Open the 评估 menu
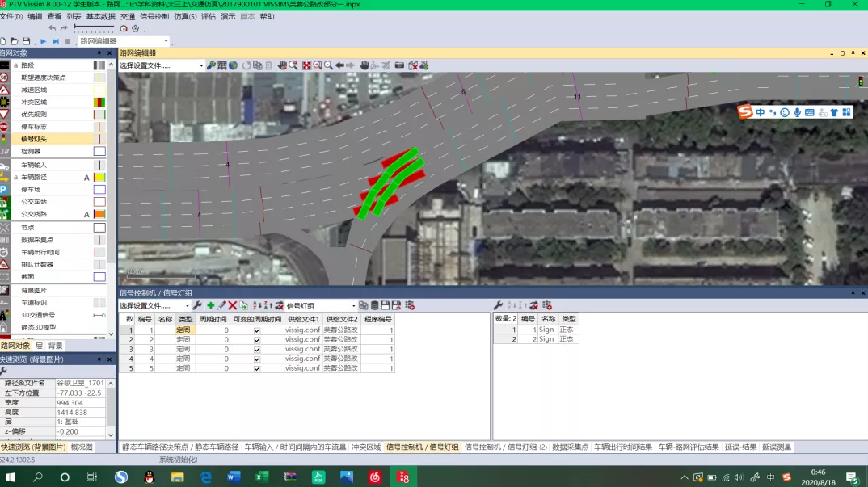The width and height of the screenshot is (868, 487). [209, 17]
